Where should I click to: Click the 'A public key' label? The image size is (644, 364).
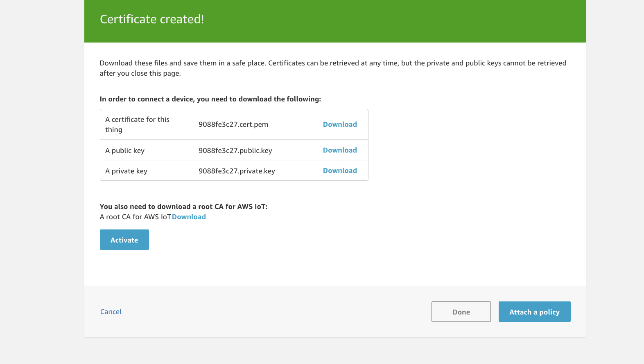[x=125, y=151]
